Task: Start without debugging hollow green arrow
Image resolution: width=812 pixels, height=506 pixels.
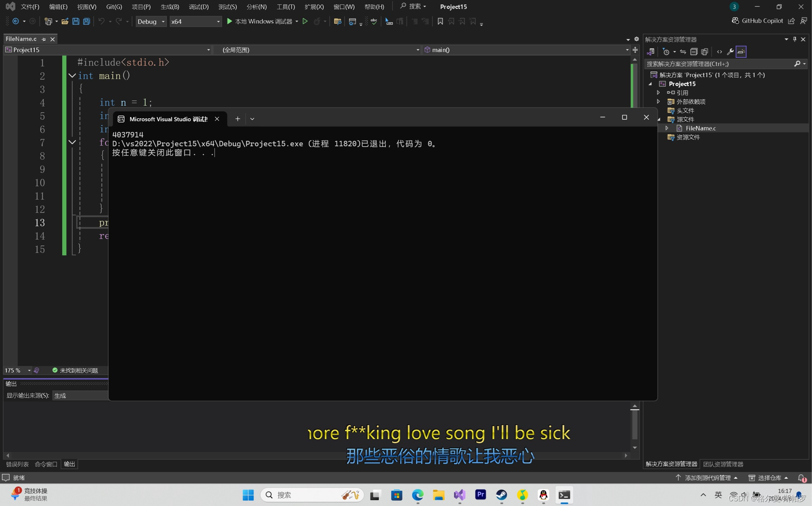Action: pos(305,21)
